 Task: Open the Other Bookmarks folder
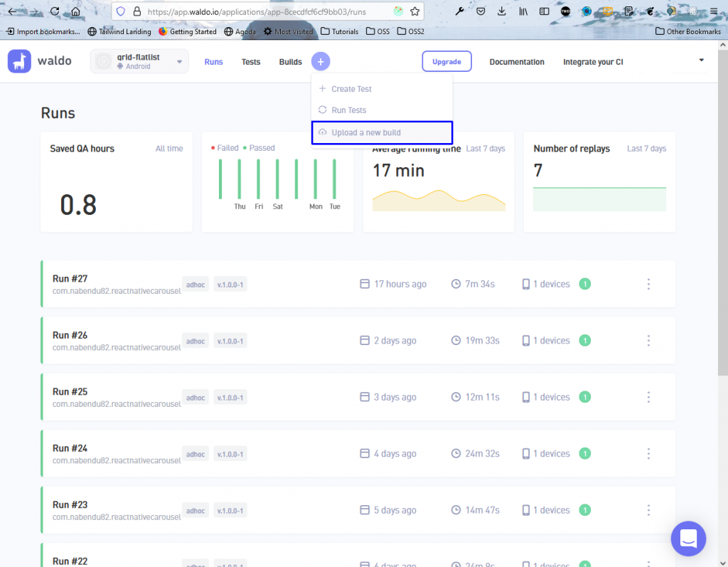pyautogui.click(x=688, y=31)
